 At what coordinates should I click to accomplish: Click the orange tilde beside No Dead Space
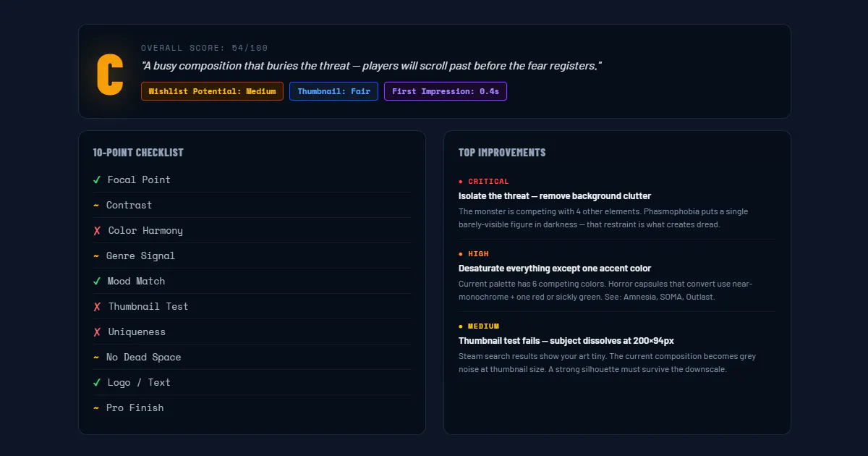96,357
